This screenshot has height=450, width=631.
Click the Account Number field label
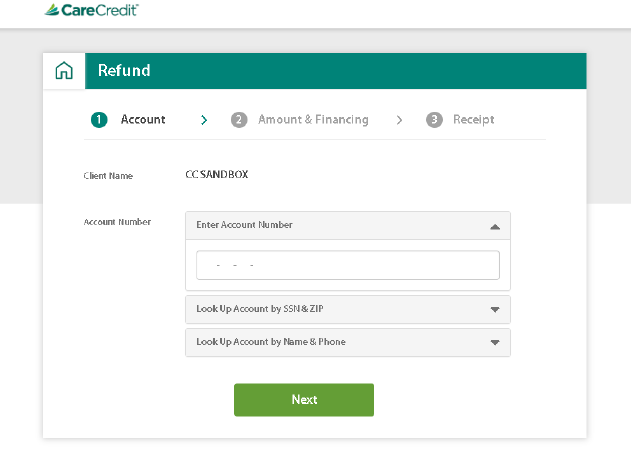click(x=117, y=222)
